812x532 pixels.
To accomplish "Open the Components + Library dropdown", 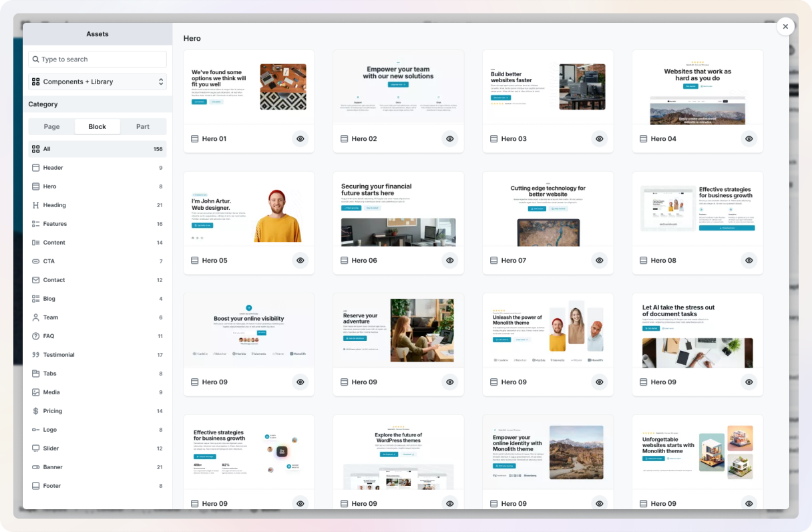I will [97, 82].
